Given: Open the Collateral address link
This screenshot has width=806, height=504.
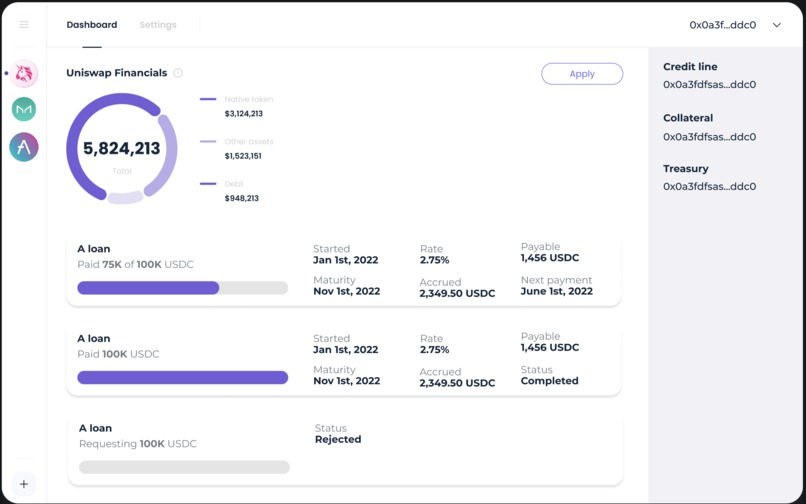Looking at the screenshot, I should [x=709, y=137].
